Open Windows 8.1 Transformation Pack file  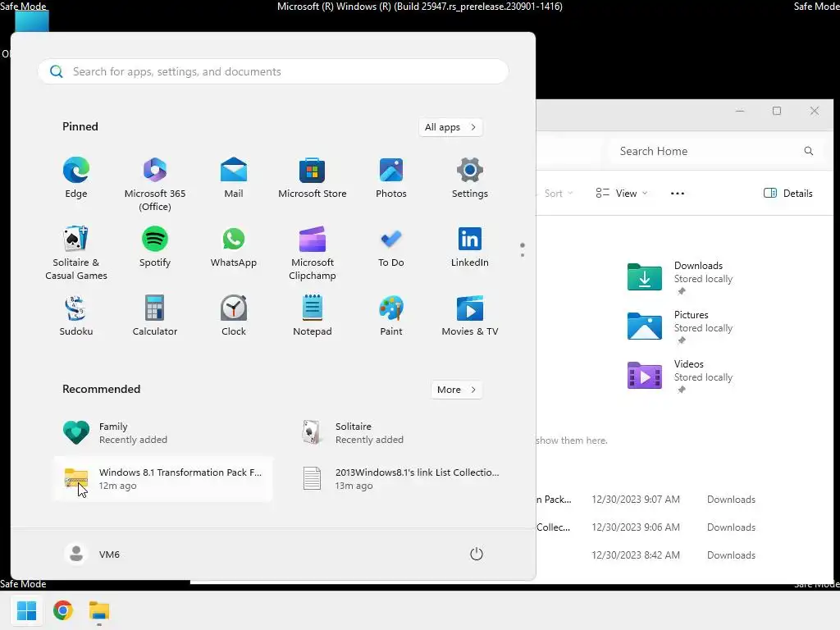tap(163, 479)
